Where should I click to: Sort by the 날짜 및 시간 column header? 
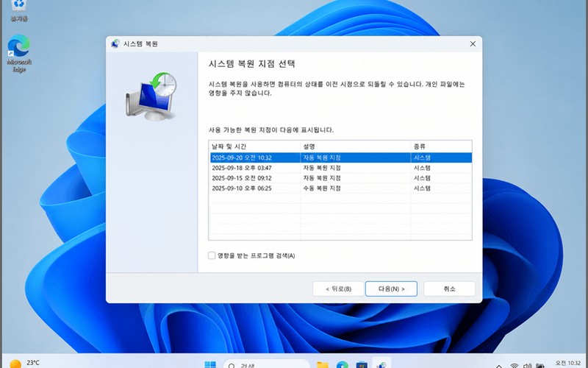(254, 146)
